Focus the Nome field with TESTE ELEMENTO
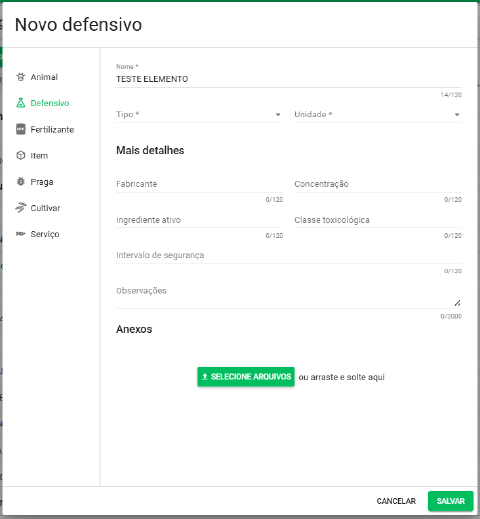The image size is (480, 519). click(289, 79)
